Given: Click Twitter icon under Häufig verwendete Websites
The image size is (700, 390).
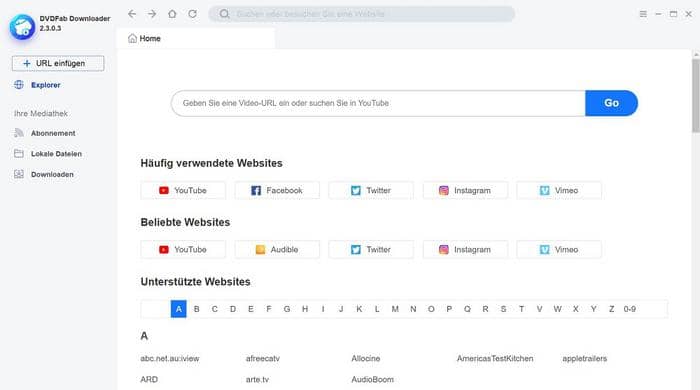Looking at the screenshot, I should pyautogui.click(x=356, y=191).
